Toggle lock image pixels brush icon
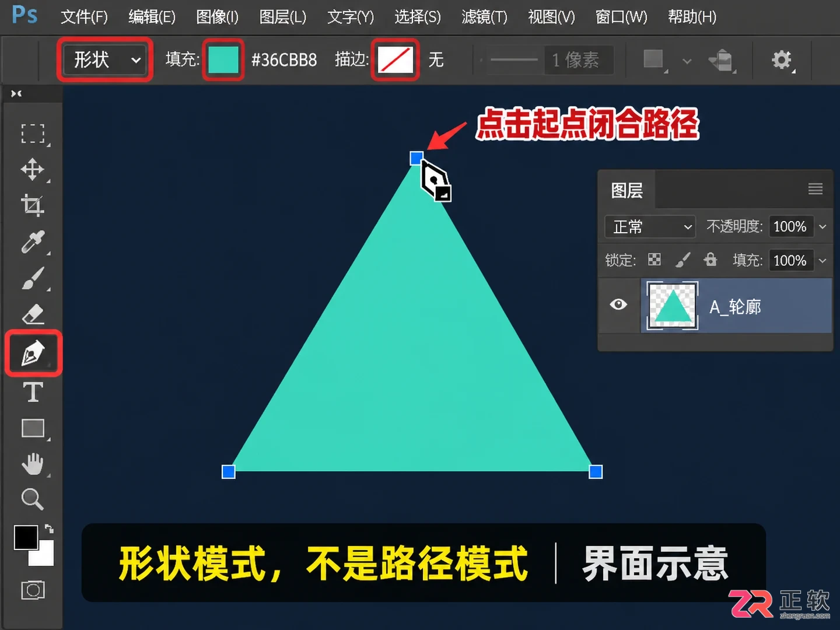 click(x=682, y=260)
